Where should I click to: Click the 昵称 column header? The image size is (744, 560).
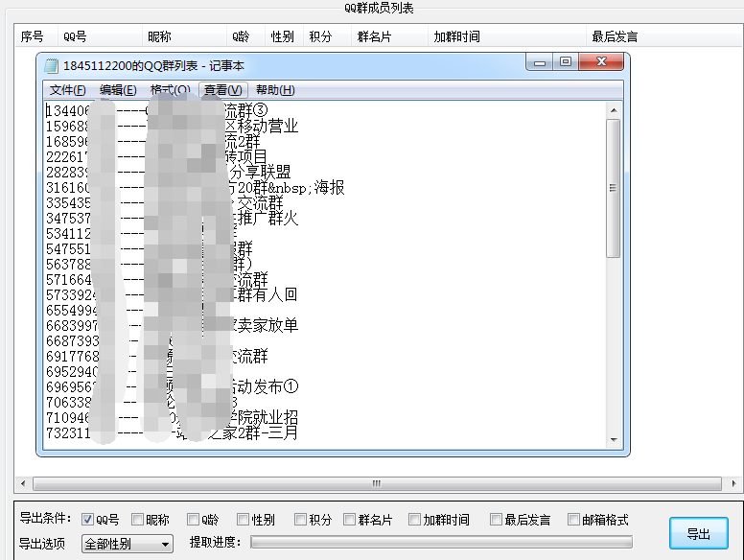[x=160, y=36]
